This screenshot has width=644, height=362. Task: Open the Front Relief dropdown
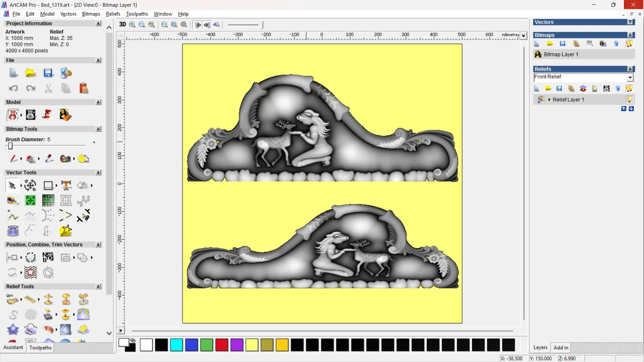(630, 77)
